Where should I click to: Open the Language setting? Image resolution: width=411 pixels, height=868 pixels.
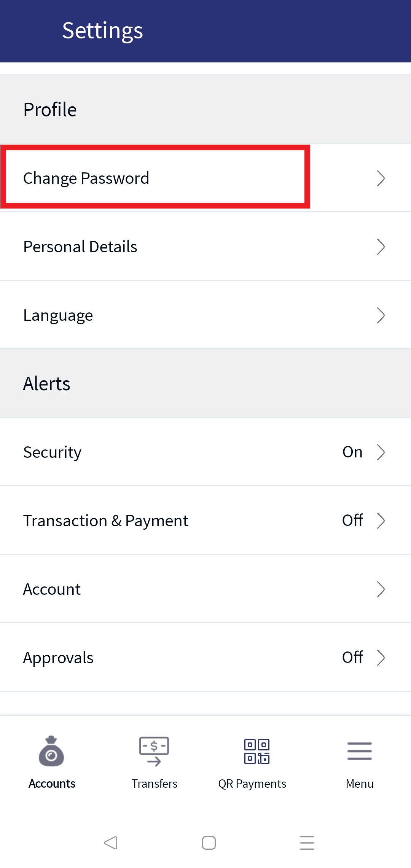(x=205, y=315)
